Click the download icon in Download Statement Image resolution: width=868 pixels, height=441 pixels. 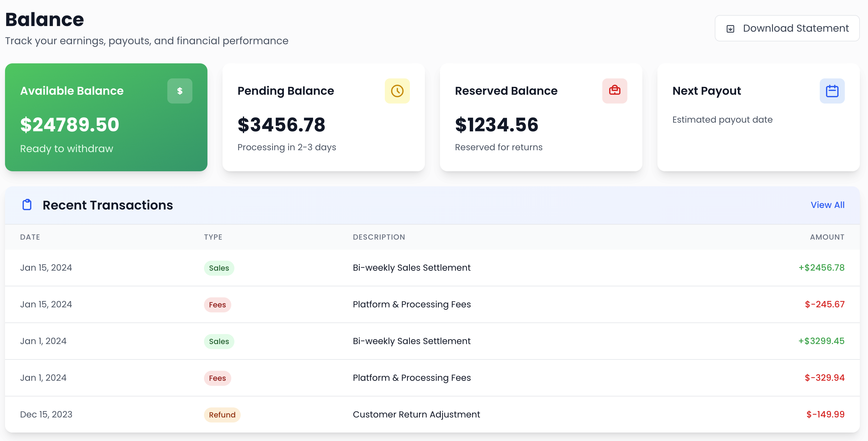[730, 29]
